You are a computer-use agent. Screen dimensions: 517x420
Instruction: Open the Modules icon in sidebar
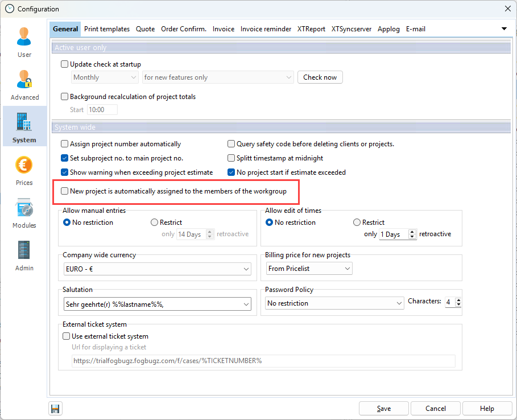[x=24, y=208]
